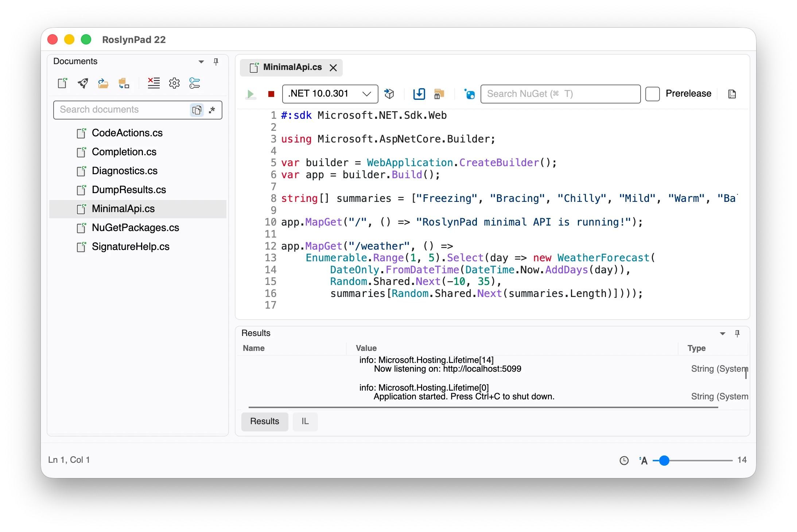Click the clock icon in status bar
797x532 pixels.
pos(624,461)
